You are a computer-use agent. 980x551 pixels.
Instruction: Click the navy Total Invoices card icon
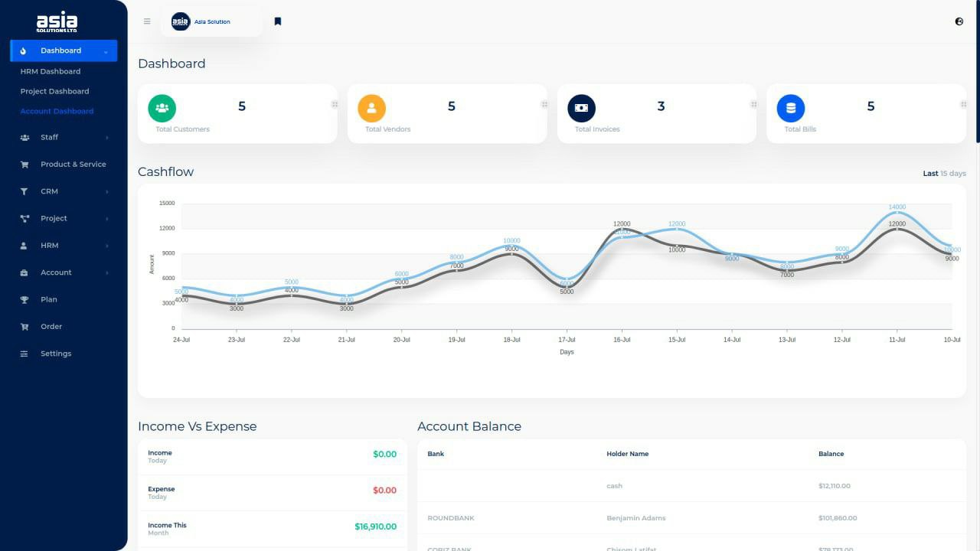581,108
